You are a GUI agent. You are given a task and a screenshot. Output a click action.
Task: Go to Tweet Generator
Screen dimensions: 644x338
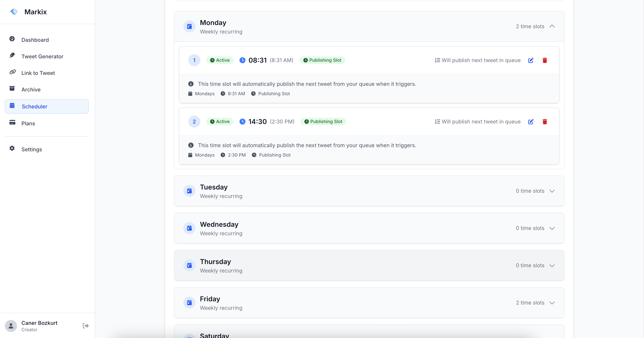tap(42, 56)
